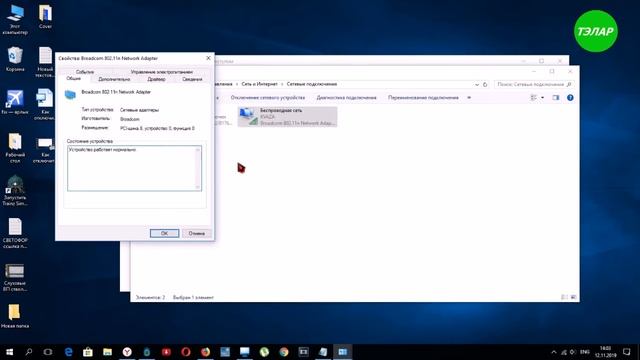Open the view options icon in Network Connections
The width and height of the screenshot is (640, 360).
tap(533, 98)
